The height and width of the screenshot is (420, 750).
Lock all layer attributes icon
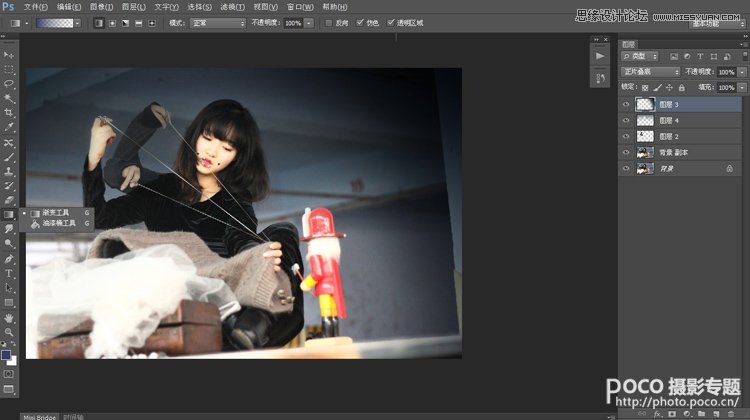click(x=682, y=88)
